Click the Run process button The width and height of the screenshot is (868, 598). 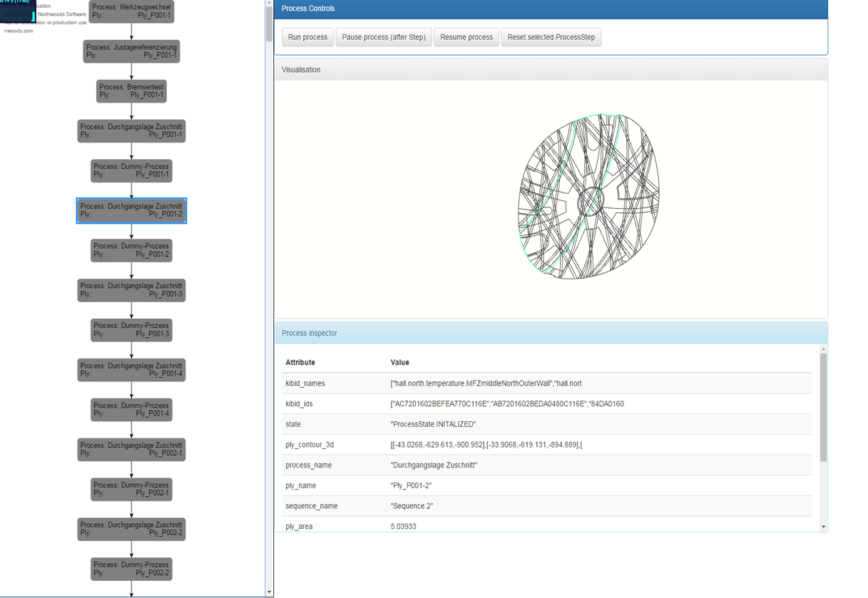point(307,36)
